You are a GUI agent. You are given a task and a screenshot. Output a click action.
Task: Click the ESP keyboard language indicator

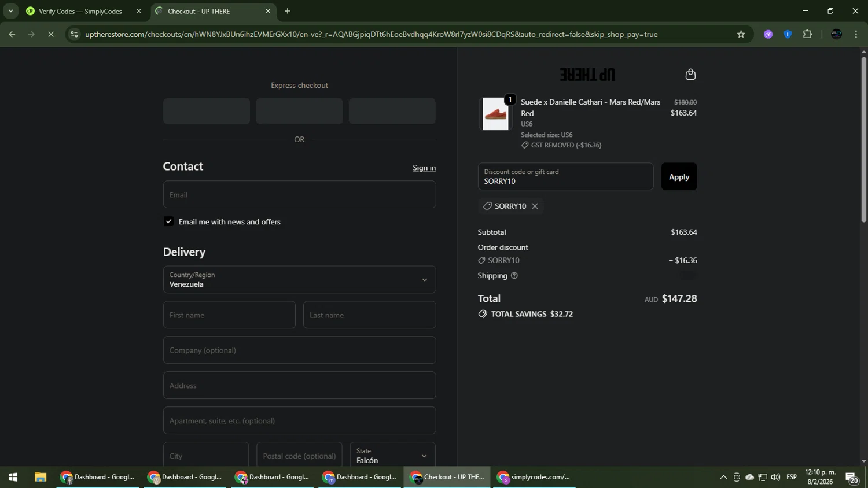[792, 477]
